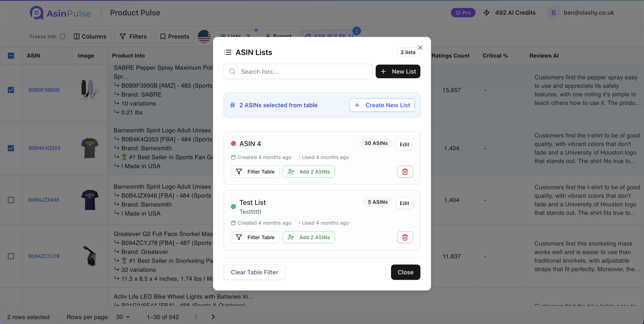Click the user avatar B icon

coord(553,13)
